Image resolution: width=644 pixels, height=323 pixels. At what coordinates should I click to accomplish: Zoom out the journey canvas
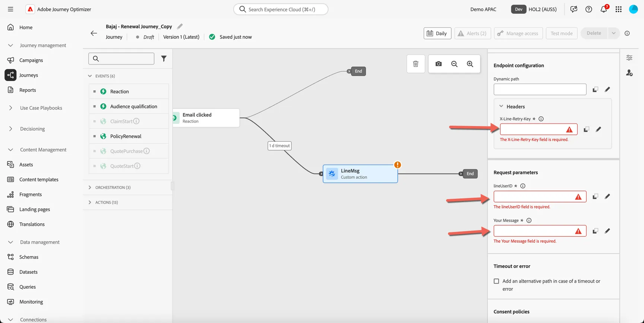coord(454,64)
